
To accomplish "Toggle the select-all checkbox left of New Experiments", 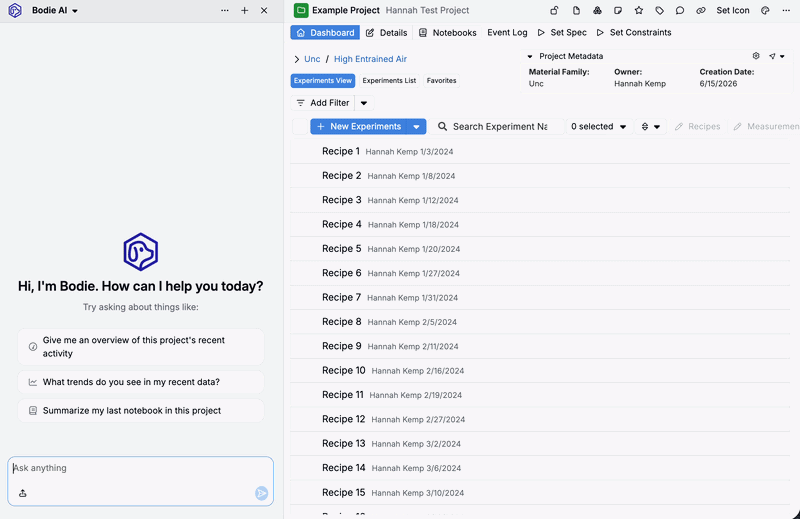I will point(300,127).
